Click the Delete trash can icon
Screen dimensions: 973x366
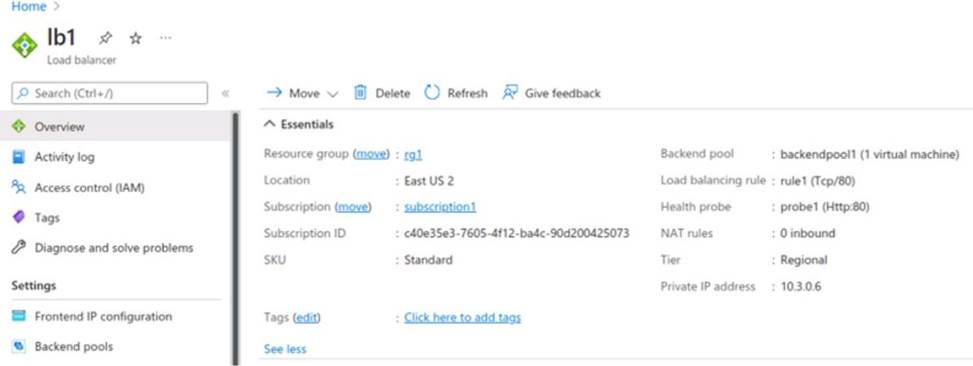pyautogui.click(x=361, y=93)
